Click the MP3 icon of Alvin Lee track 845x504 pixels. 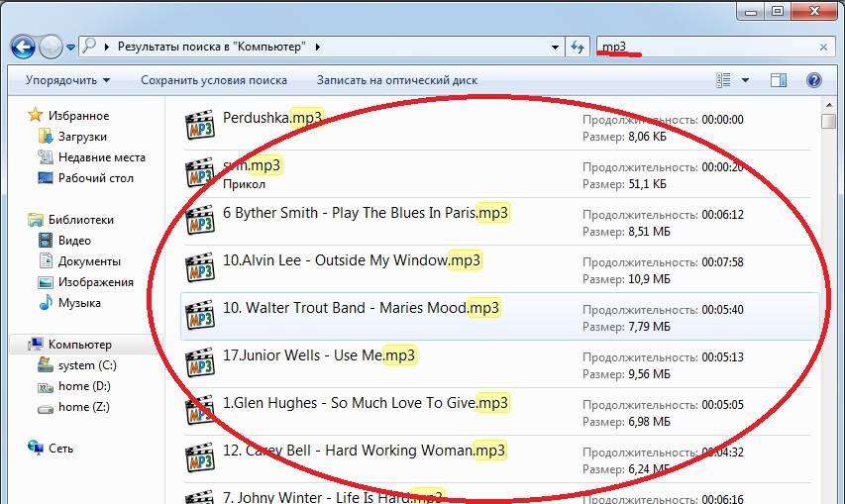click(x=200, y=267)
